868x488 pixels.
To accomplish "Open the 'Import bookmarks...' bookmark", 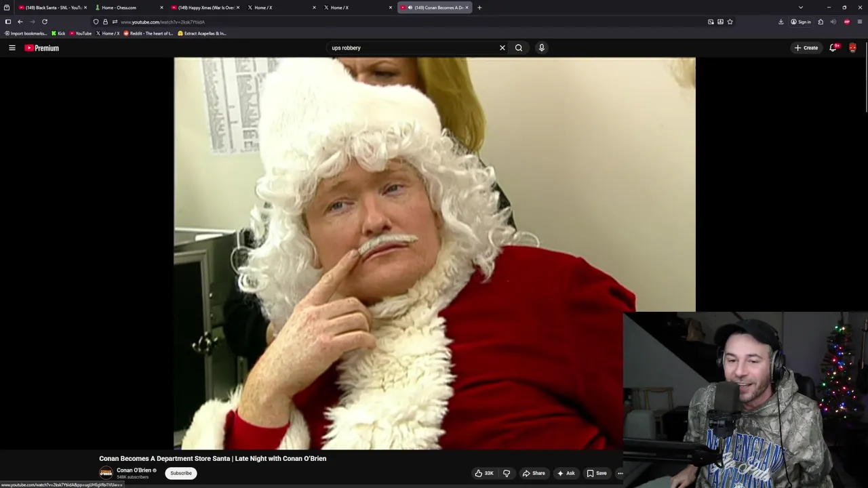I will coord(26,33).
